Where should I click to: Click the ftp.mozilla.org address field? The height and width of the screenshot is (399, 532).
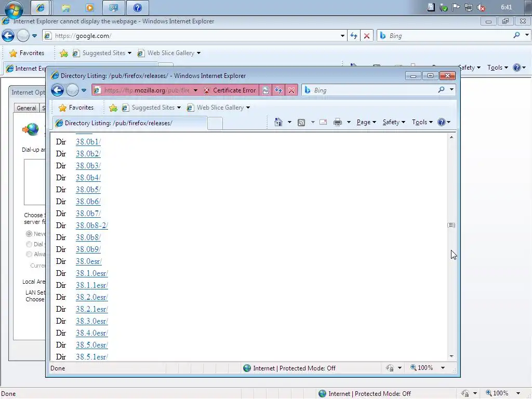pos(147,90)
